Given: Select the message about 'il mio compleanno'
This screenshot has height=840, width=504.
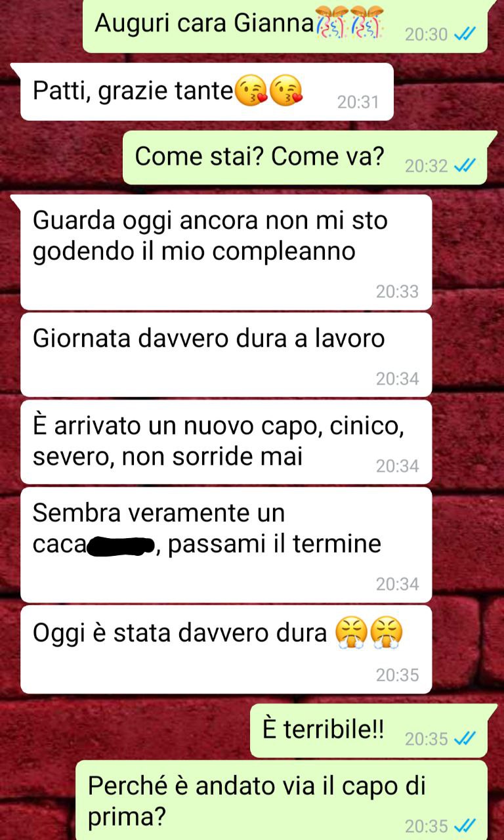Looking at the screenshot, I should coord(226,252).
